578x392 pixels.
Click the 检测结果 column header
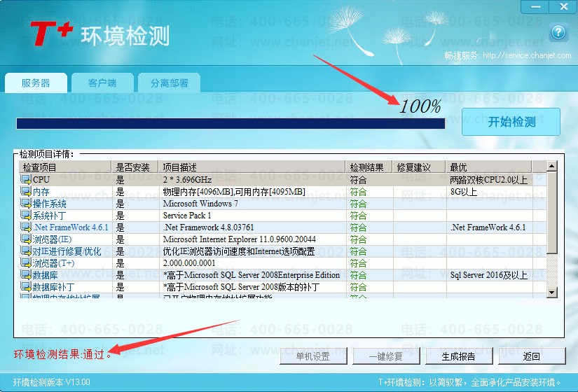click(x=369, y=167)
